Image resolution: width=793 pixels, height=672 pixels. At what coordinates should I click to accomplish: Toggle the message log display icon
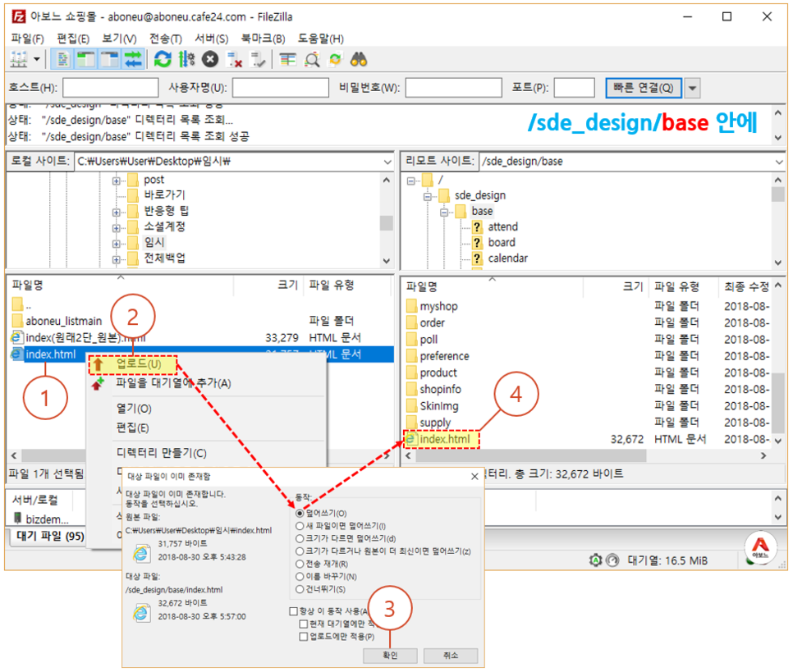tap(62, 60)
